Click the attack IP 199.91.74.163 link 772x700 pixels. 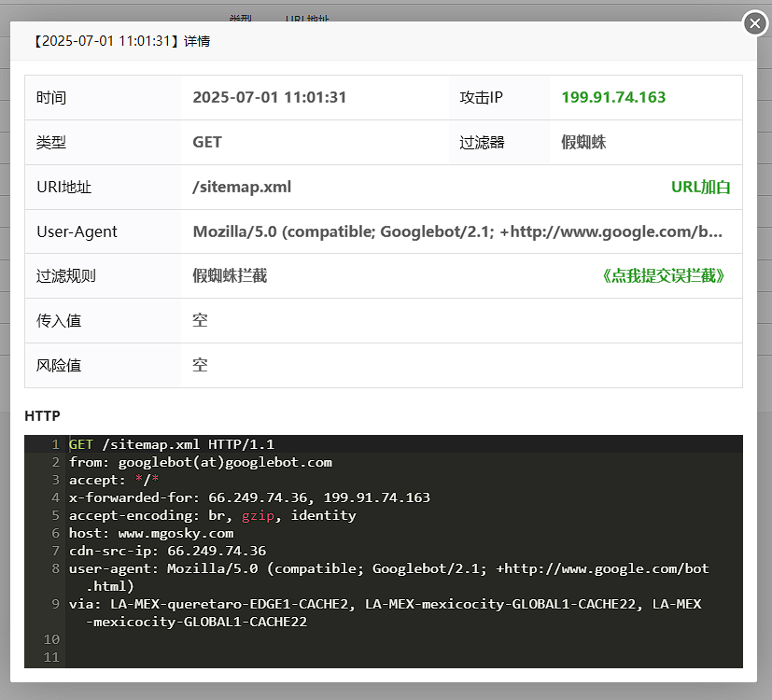[x=613, y=97]
